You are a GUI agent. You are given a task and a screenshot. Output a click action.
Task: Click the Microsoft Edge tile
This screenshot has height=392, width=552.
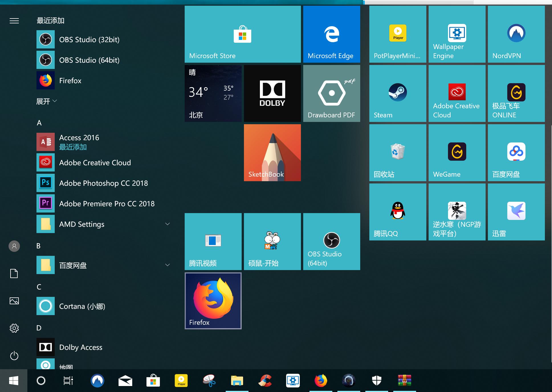pos(331,34)
